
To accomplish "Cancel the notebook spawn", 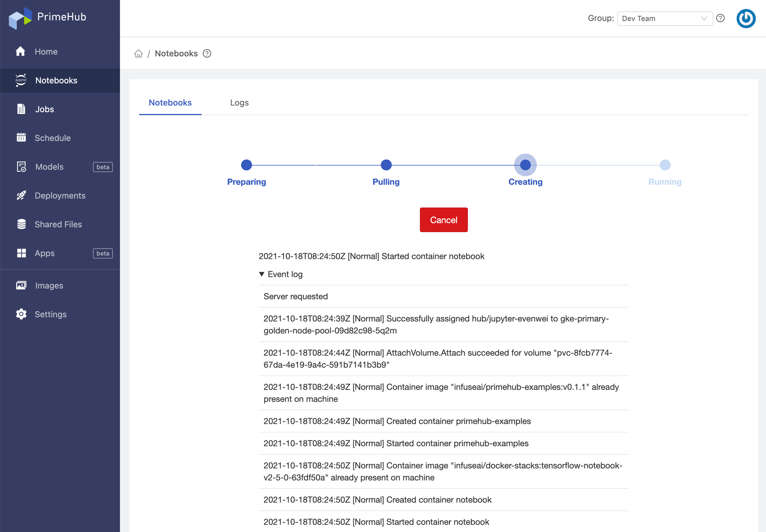I will click(444, 220).
